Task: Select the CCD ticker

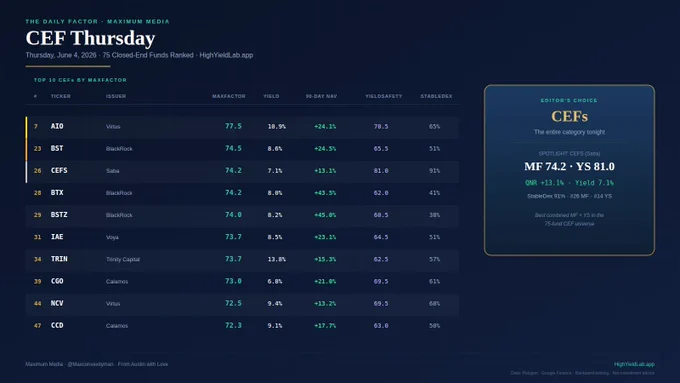Action: [57, 325]
